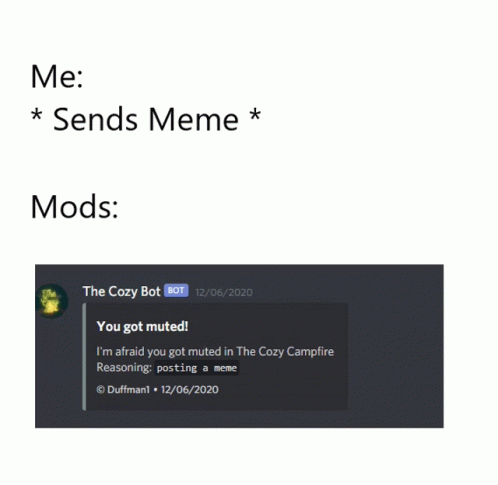The image size is (498, 485).
Task: Click the 'Reasoning:' label in embed
Action: click(x=124, y=368)
